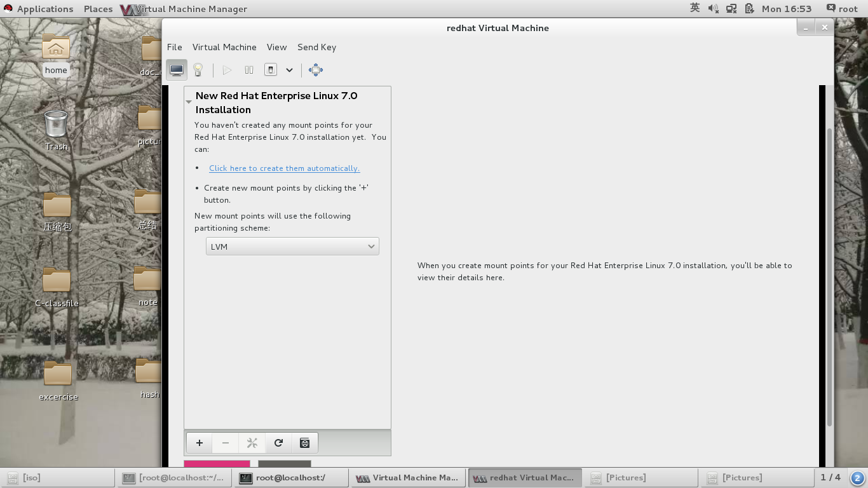Open the View menu
Image resolution: width=868 pixels, height=488 pixels.
point(276,47)
